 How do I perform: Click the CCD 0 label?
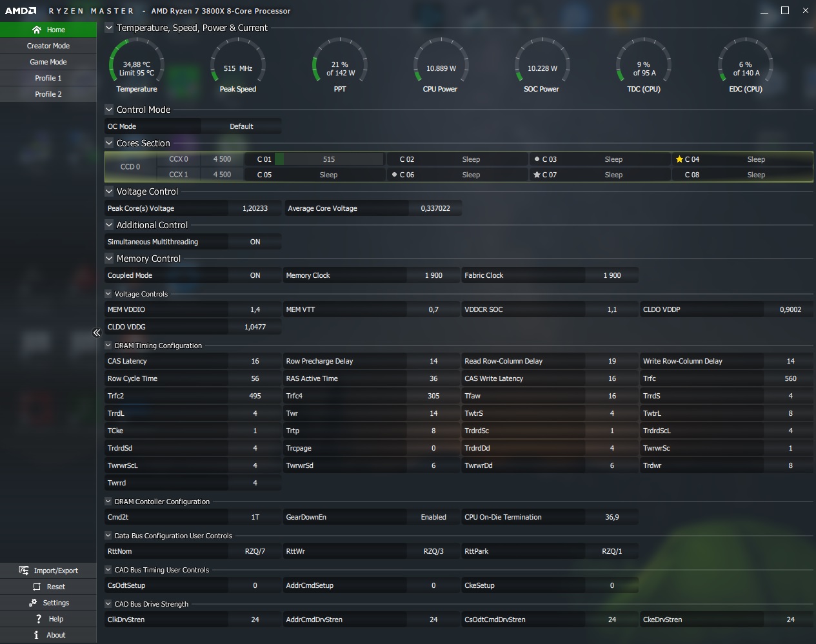[130, 166]
